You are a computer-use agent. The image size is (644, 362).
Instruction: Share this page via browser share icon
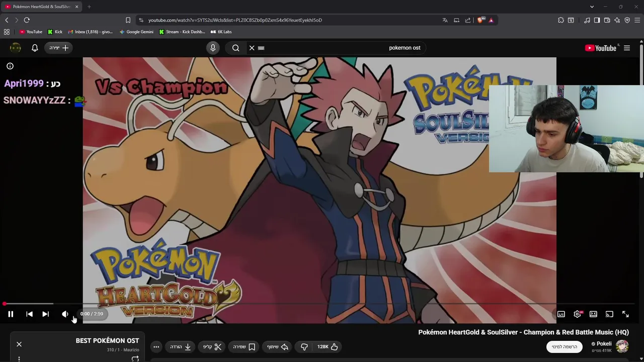pos(468,20)
